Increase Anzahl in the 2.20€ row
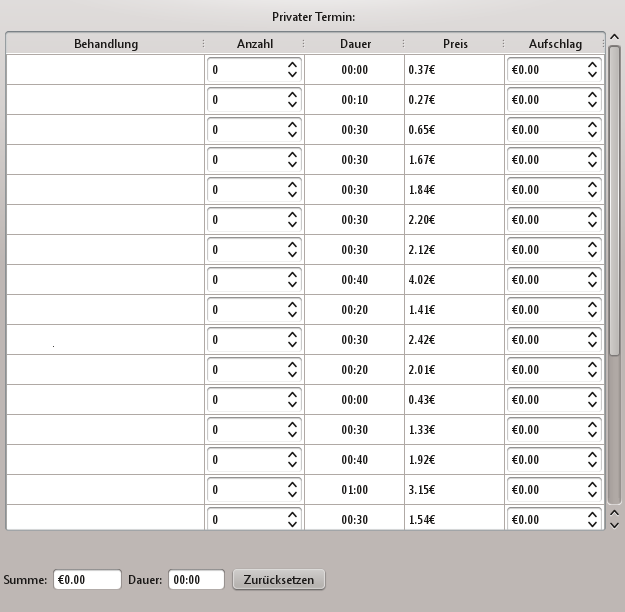The height and width of the screenshot is (612, 625). click(x=292, y=215)
